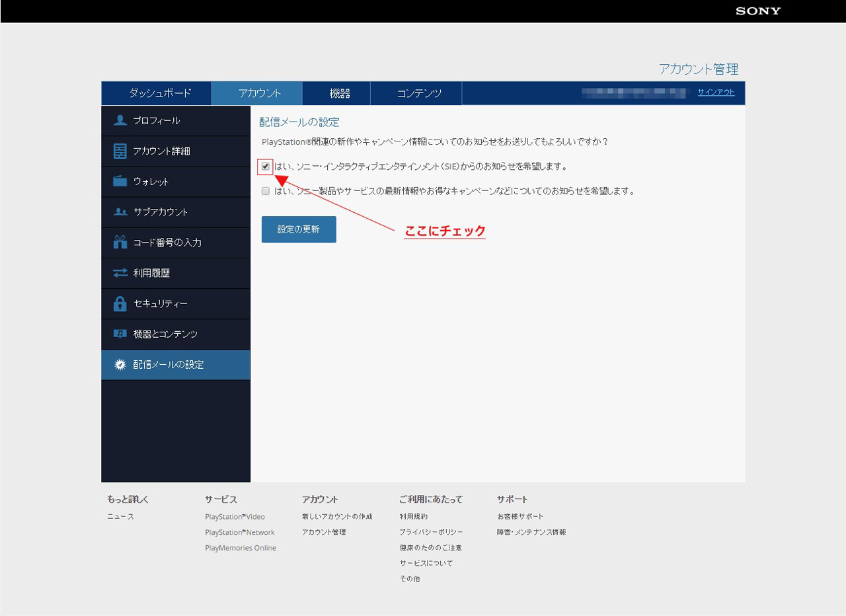Click the gift box code entry icon
This screenshot has width=846, height=616.
(x=120, y=242)
